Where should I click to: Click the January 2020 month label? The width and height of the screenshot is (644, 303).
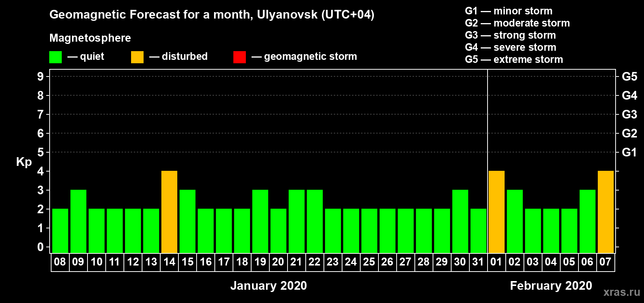269,286
